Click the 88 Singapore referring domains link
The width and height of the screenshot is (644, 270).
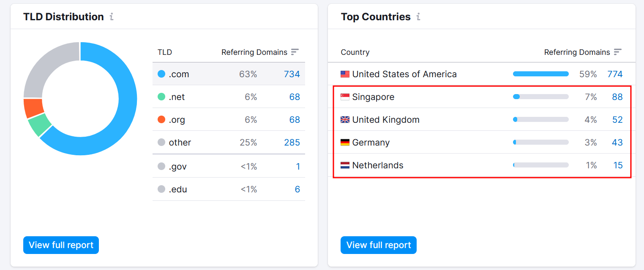click(x=617, y=97)
